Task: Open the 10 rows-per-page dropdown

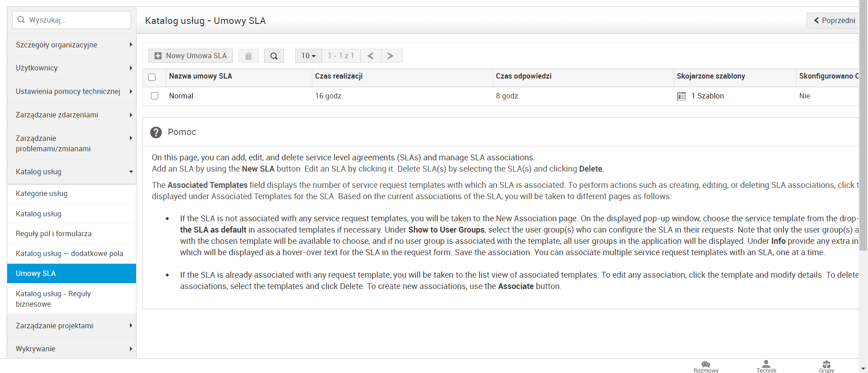Action: coord(308,56)
